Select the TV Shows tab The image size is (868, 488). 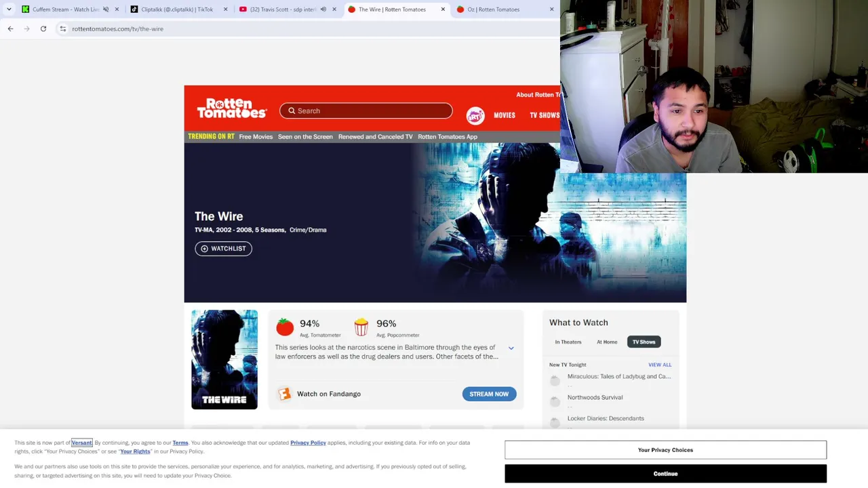tap(644, 342)
